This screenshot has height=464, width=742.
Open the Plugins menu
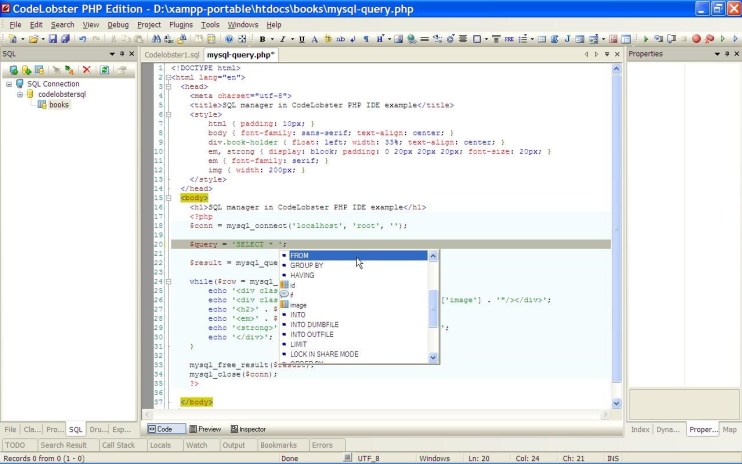[x=181, y=25]
